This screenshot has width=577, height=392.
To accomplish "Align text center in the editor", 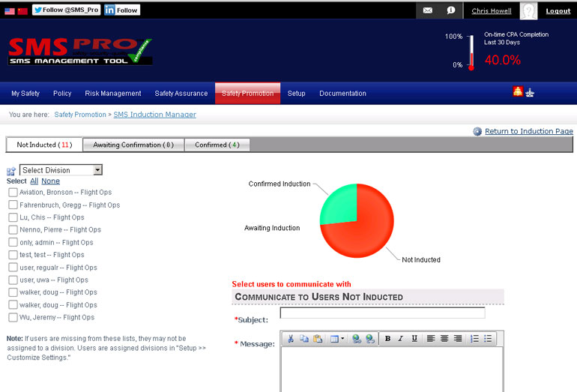I will (444, 339).
